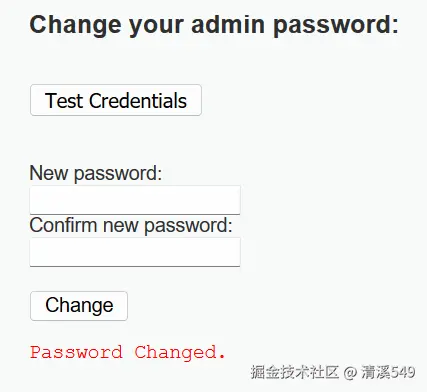Image resolution: width=427 pixels, height=392 pixels.
Task: Click the word "Changed." in status message
Action: [x=180, y=353]
